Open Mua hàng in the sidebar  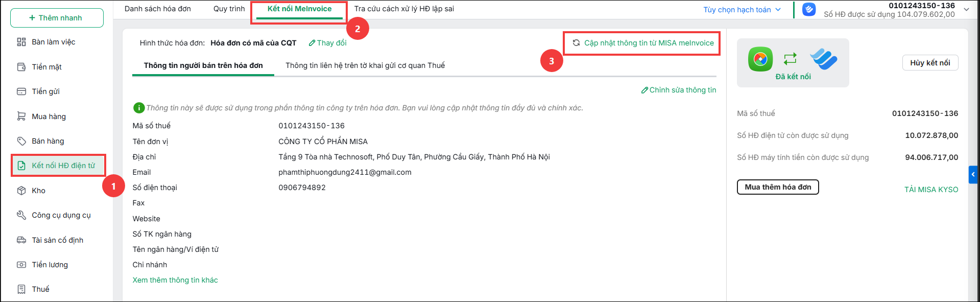[x=49, y=117]
